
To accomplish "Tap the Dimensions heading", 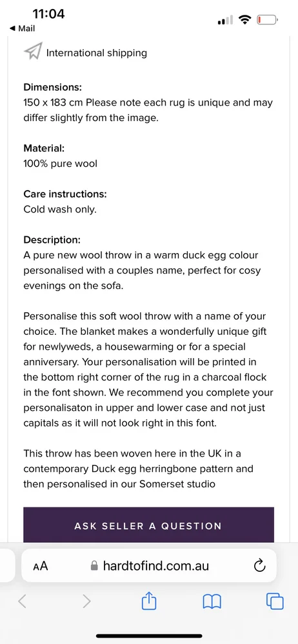I will pos(53,87).
